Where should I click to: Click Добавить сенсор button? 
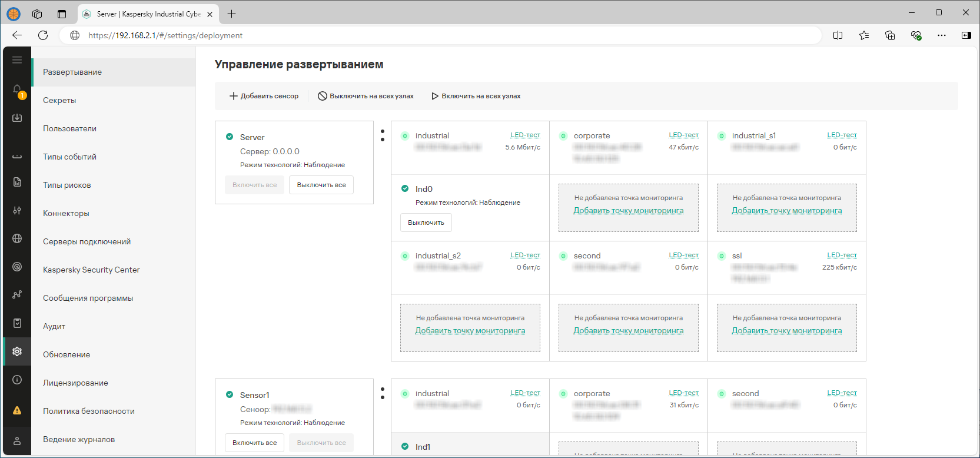[x=264, y=96]
